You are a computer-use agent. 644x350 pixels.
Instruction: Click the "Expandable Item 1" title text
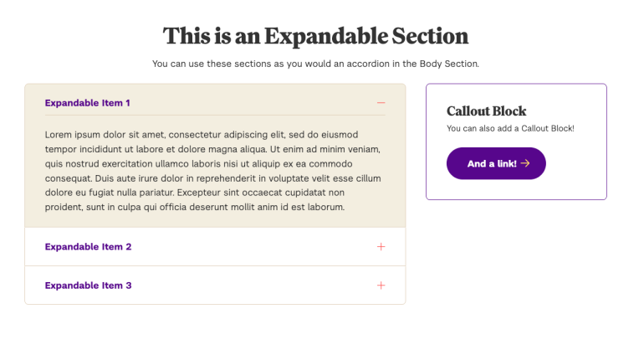click(88, 103)
